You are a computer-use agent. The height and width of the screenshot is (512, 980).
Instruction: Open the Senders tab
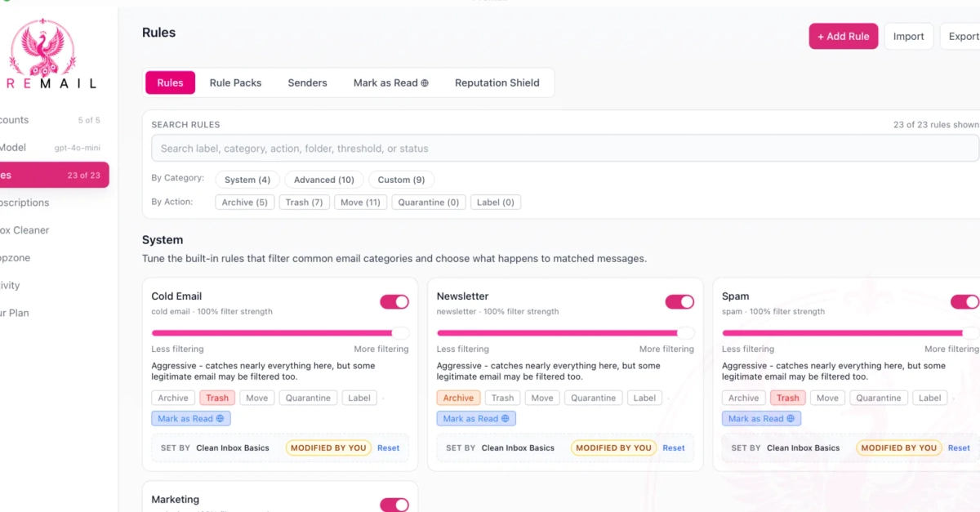pyautogui.click(x=307, y=82)
